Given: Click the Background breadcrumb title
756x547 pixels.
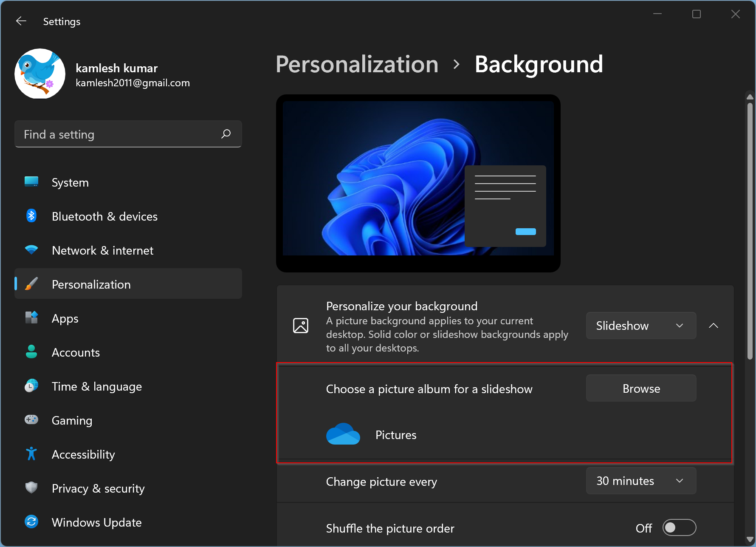Looking at the screenshot, I should (x=539, y=65).
